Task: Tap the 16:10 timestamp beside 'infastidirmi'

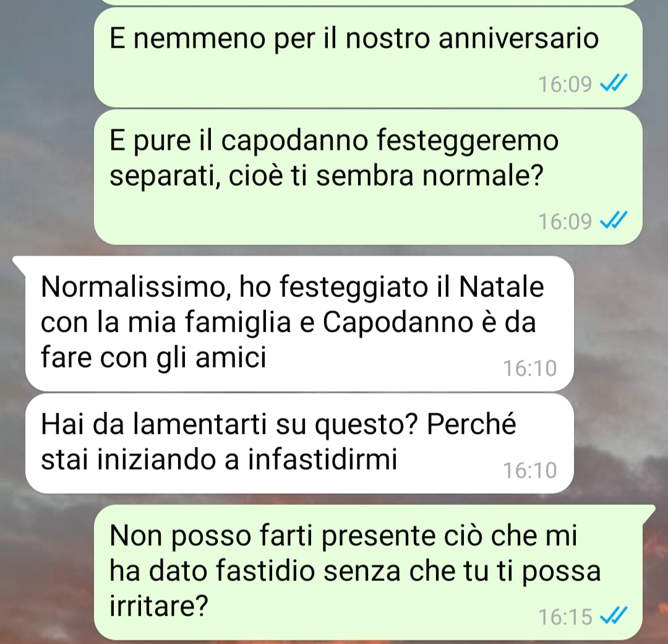Action: point(530,470)
